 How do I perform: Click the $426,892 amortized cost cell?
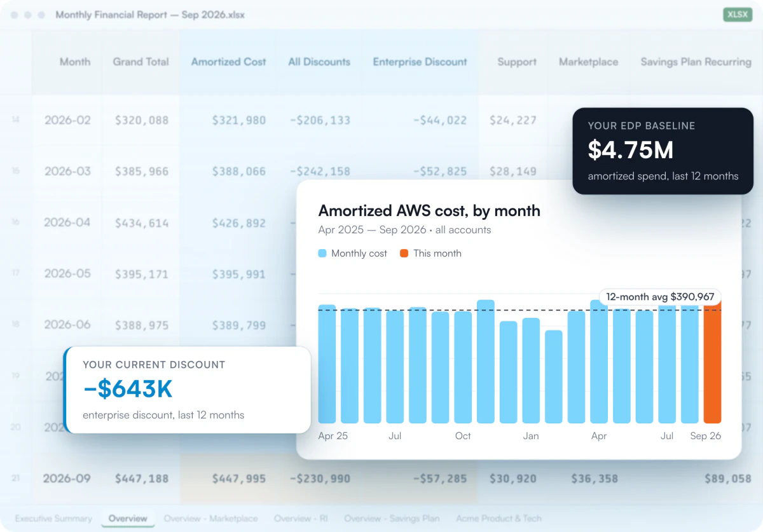[x=239, y=223]
